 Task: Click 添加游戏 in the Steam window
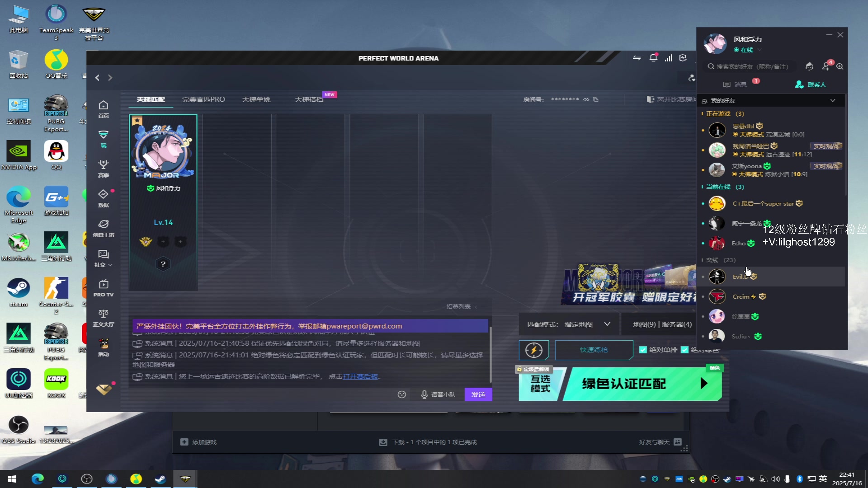click(199, 442)
